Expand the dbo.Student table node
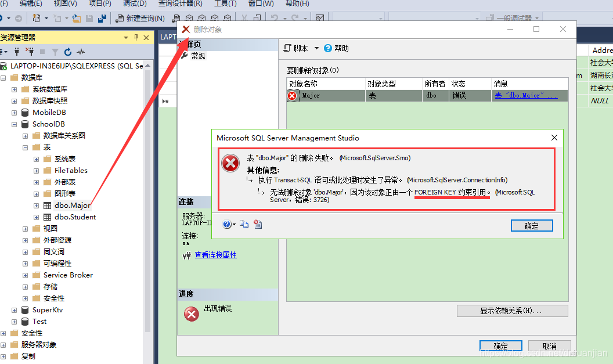This screenshot has height=364, width=613. [x=37, y=217]
